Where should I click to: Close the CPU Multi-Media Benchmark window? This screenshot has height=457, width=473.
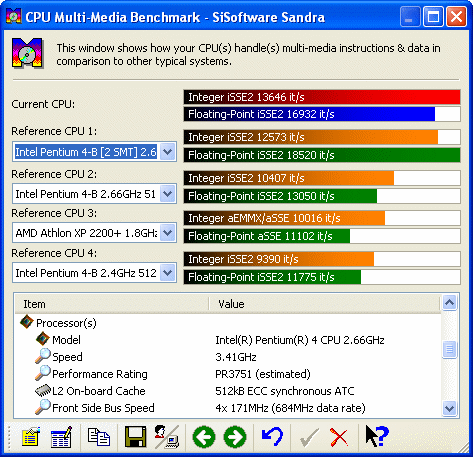coord(456,16)
